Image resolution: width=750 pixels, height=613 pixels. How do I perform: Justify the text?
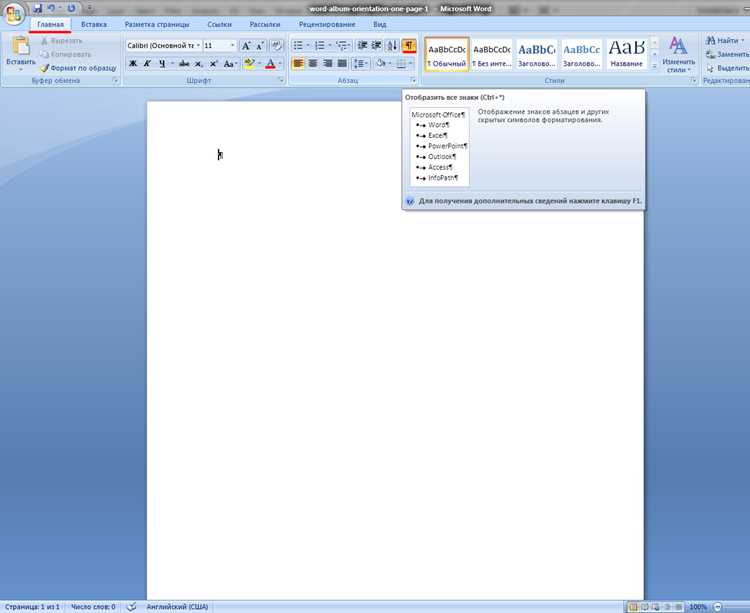342,63
